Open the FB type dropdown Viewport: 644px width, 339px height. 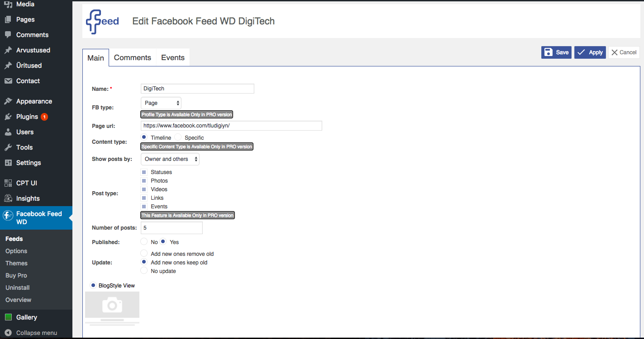click(161, 103)
